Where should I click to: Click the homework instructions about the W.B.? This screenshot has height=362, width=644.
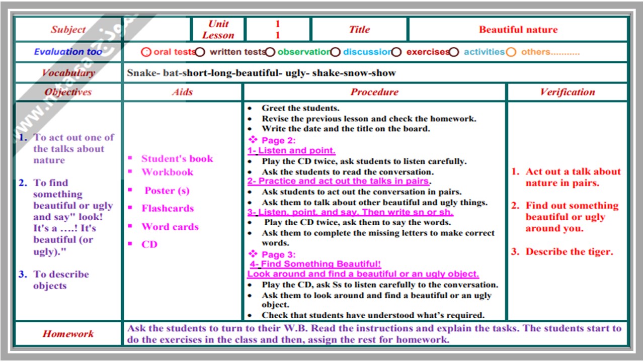pos(374,334)
